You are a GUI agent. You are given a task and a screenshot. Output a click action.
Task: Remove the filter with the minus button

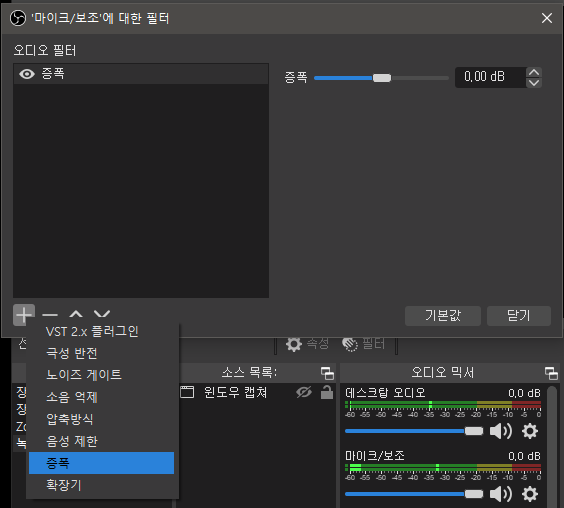50,315
